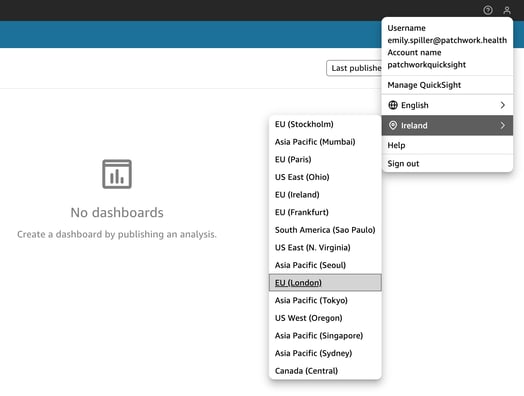Click Sign out
This screenshot has width=524, height=396.
coord(447,163)
